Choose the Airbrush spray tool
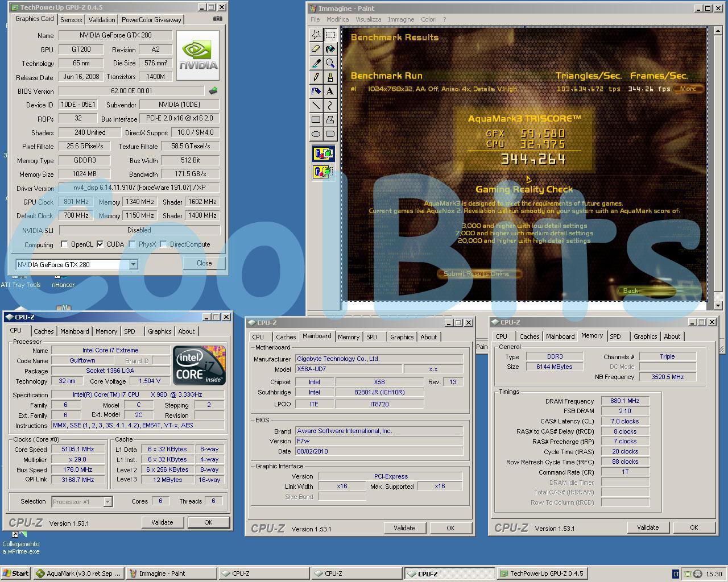This screenshot has height=582, width=728. [316, 91]
